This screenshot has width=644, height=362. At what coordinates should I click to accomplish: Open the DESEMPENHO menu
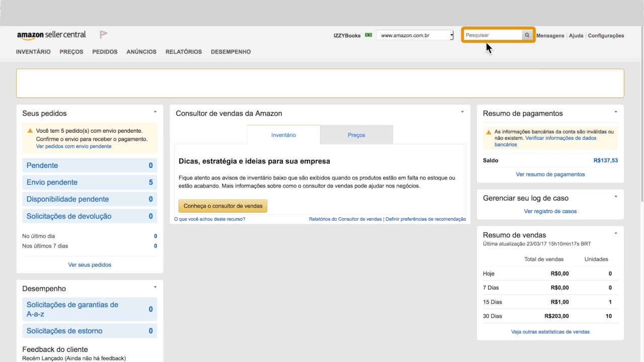230,52
